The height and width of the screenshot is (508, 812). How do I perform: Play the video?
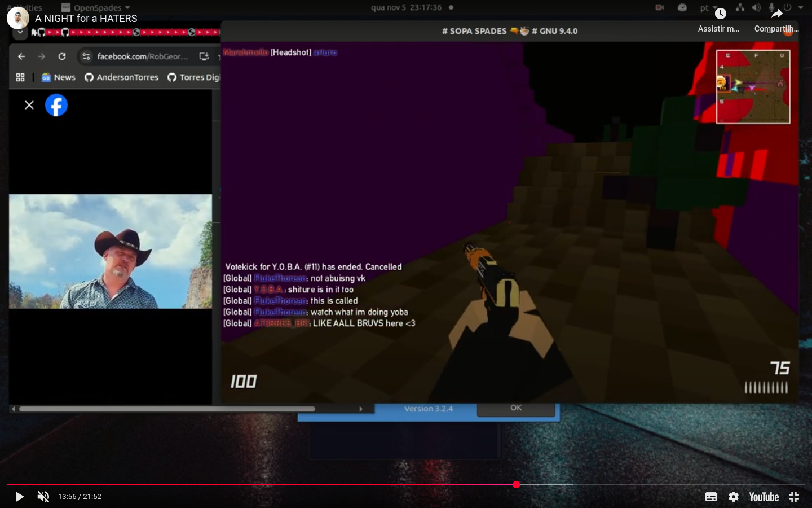(x=19, y=497)
